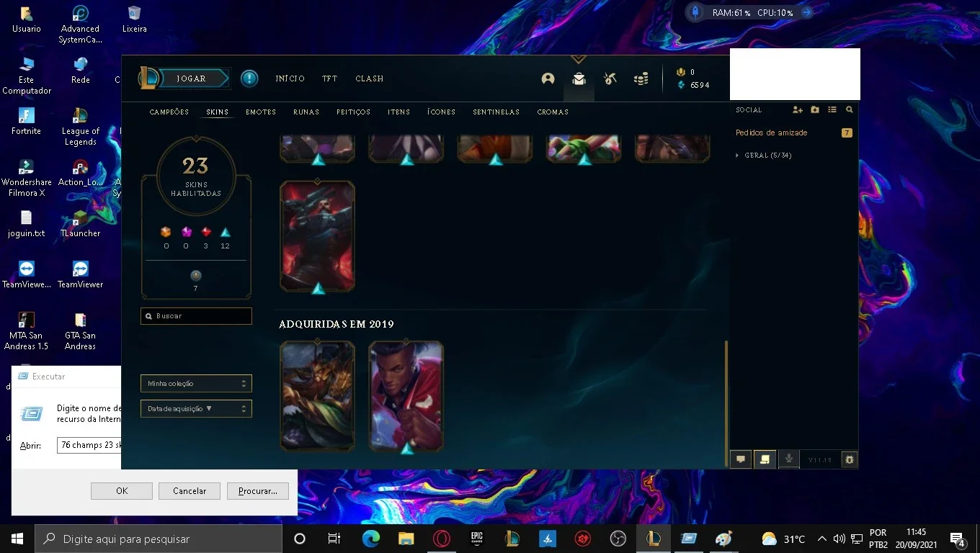Click the Abrir text field in Executar

(89, 445)
